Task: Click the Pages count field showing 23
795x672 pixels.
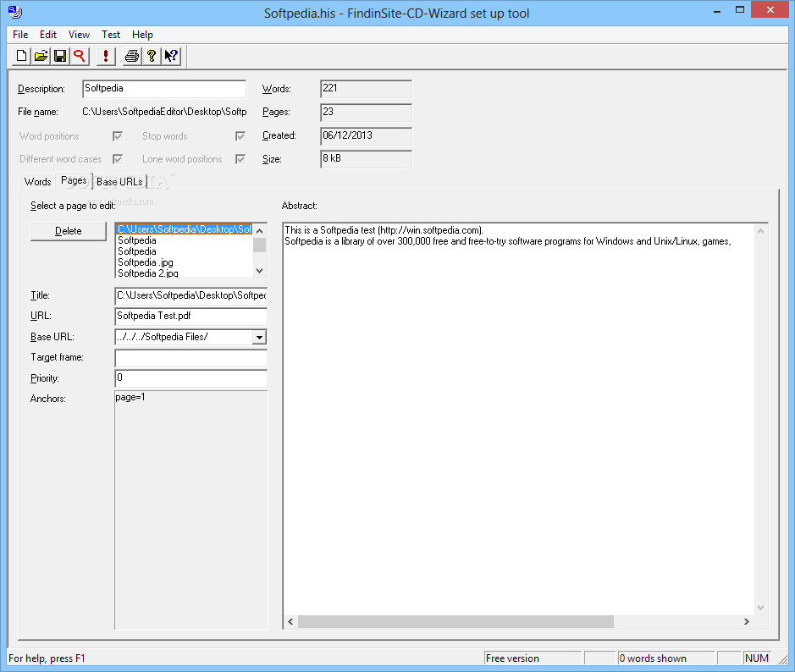Action: (366, 113)
